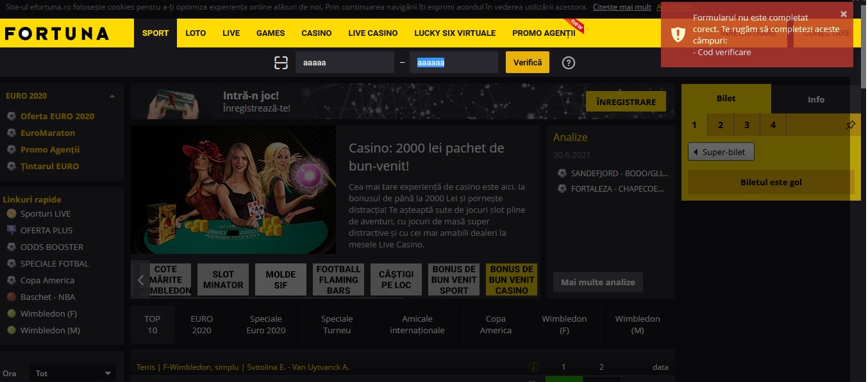Open the GAMES menu

[x=271, y=33]
